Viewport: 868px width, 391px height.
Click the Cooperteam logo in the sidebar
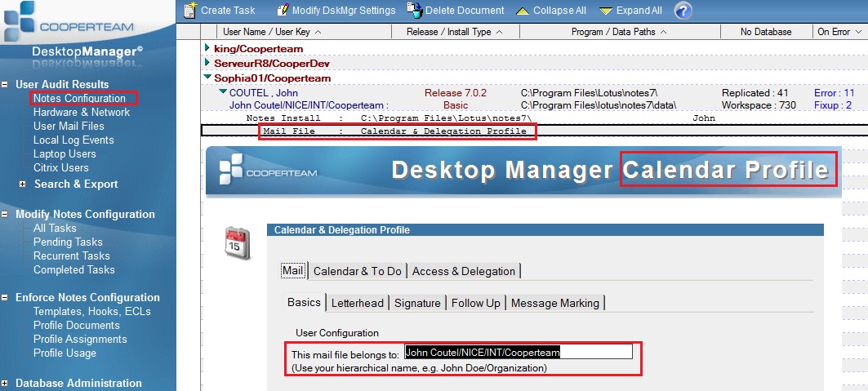pos(69,21)
